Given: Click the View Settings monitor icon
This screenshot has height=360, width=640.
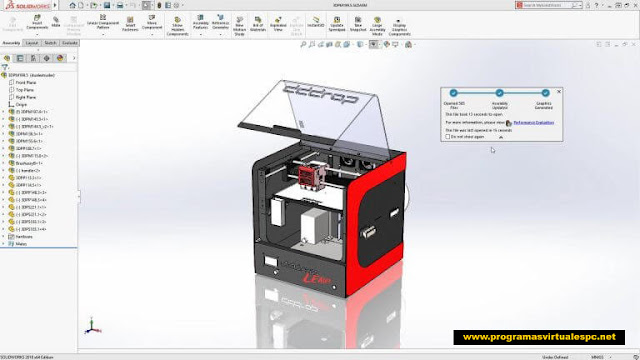Looking at the screenshot, I should tap(395, 44).
